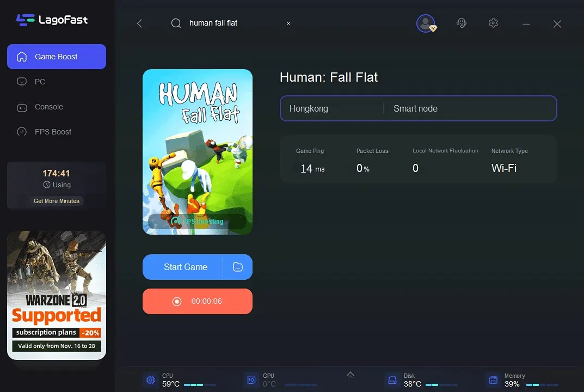The height and width of the screenshot is (392, 584).
Task: Select the Hongkong server region
Action: pos(309,109)
